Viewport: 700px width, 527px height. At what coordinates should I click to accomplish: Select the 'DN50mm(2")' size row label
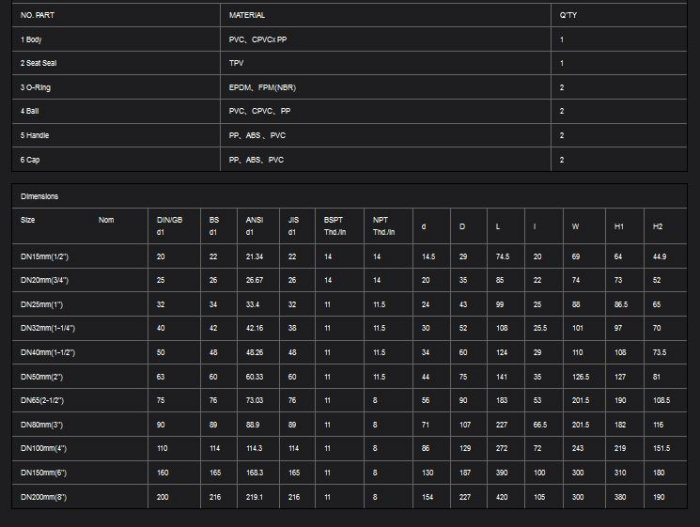click(45, 376)
